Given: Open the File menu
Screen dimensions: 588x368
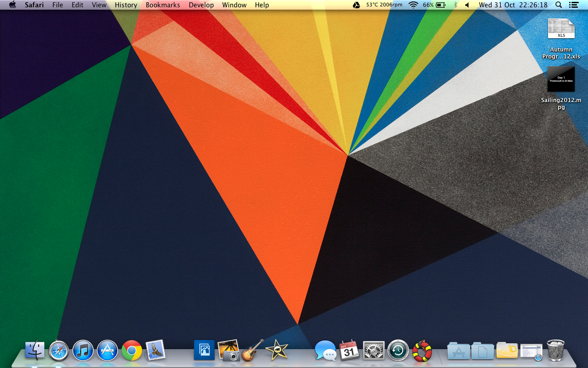Looking at the screenshot, I should (x=57, y=5).
